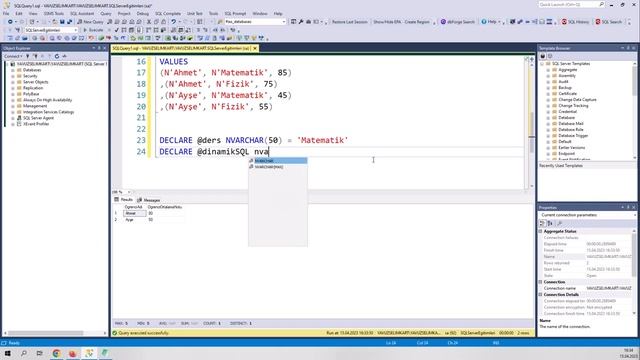Expand the Backup templates folder
The image size is (640, 360).
tap(548, 88)
